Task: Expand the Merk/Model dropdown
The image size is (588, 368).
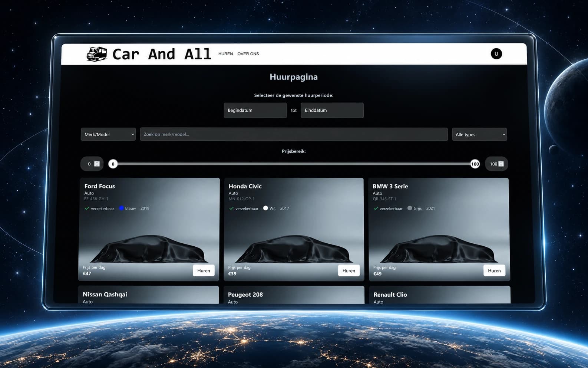Action: click(x=108, y=134)
